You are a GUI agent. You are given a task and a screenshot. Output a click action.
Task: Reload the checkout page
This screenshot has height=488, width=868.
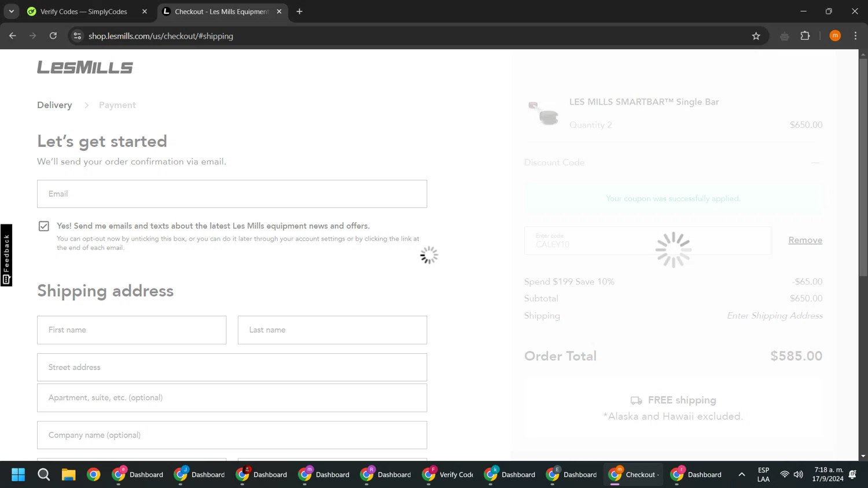pyautogui.click(x=53, y=36)
